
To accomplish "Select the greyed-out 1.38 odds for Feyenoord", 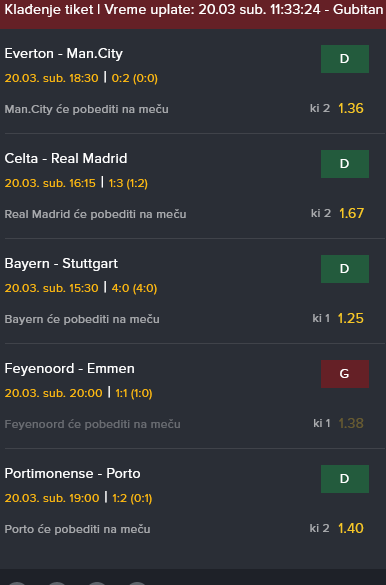I will click(x=351, y=423).
